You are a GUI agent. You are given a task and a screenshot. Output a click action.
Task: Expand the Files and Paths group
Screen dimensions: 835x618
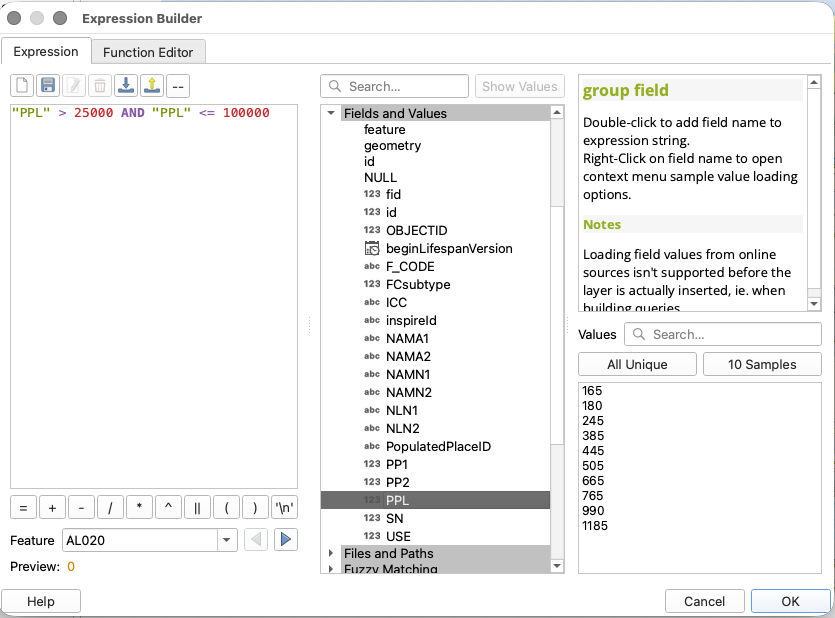tap(331, 553)
